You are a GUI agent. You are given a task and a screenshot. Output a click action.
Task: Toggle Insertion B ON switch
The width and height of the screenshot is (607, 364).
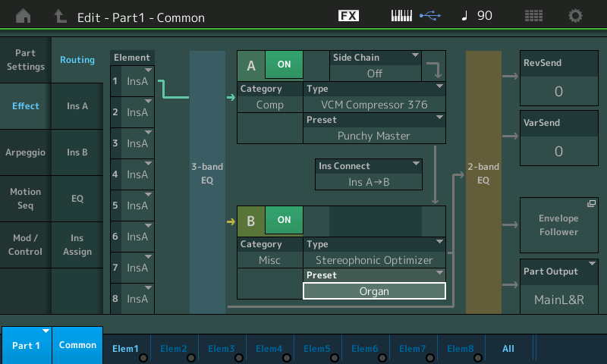coord(284,220)
